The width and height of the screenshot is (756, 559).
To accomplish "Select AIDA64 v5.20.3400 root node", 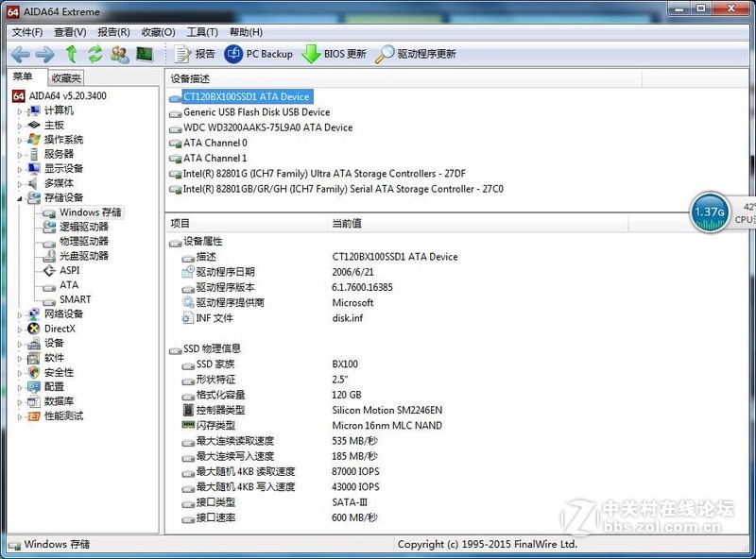I will coord(60,96).
